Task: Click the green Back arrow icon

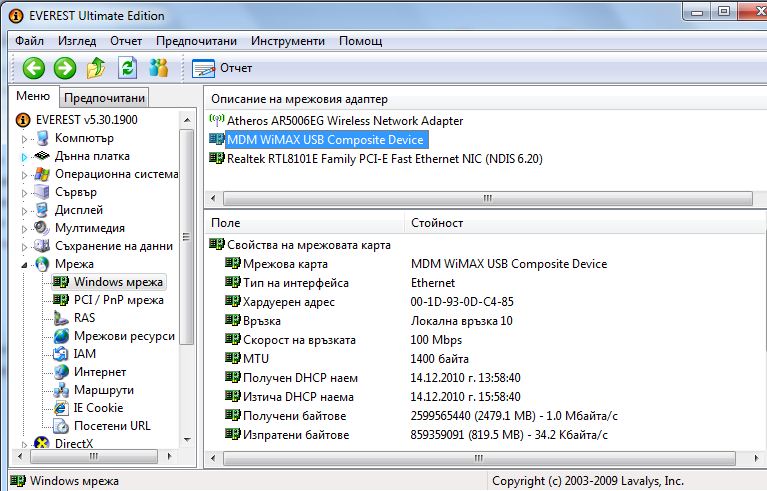Action: [34, 68]
